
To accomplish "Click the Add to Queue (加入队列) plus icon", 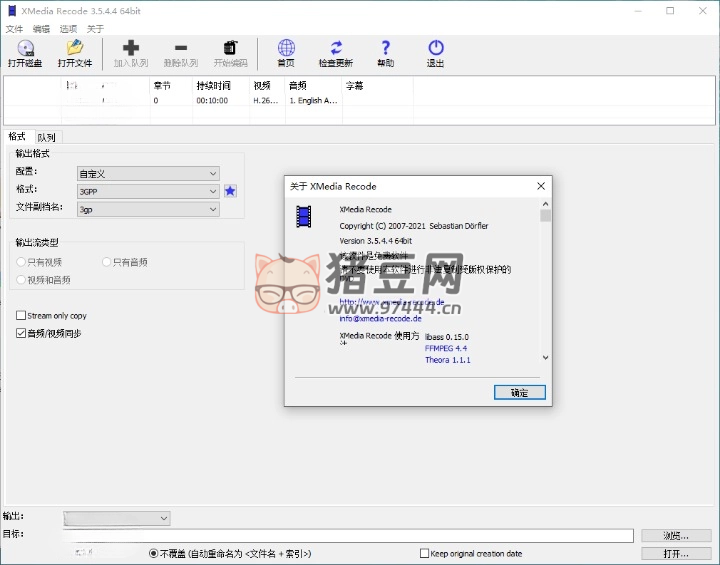I will click(x=131, y=48).
